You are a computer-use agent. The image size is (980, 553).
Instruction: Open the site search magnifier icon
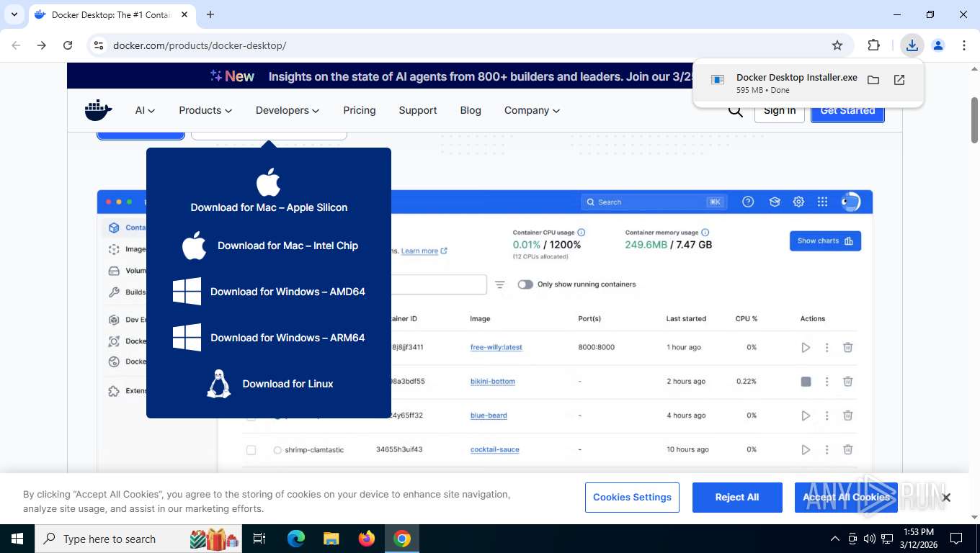[x=735, y=111]
